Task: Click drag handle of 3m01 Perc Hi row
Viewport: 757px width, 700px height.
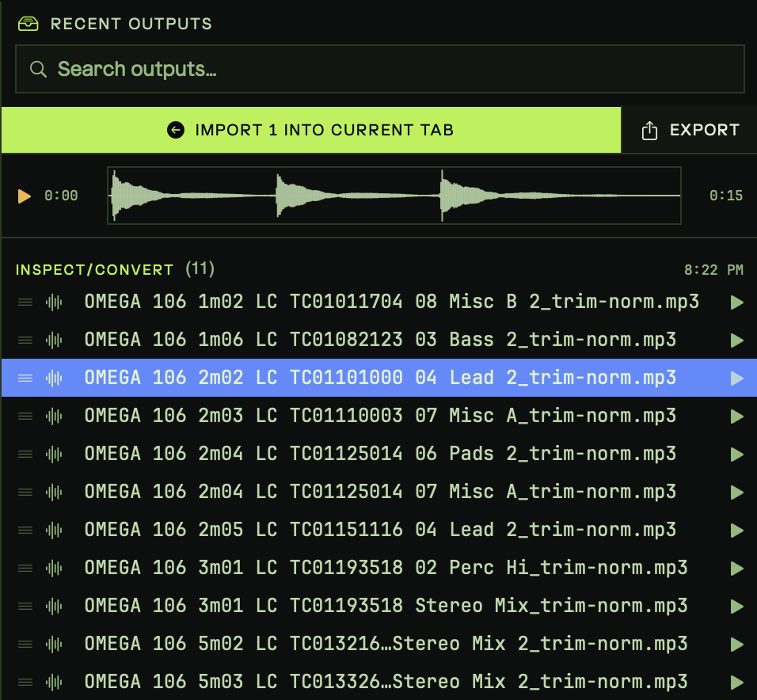Action: coord(25,569)
